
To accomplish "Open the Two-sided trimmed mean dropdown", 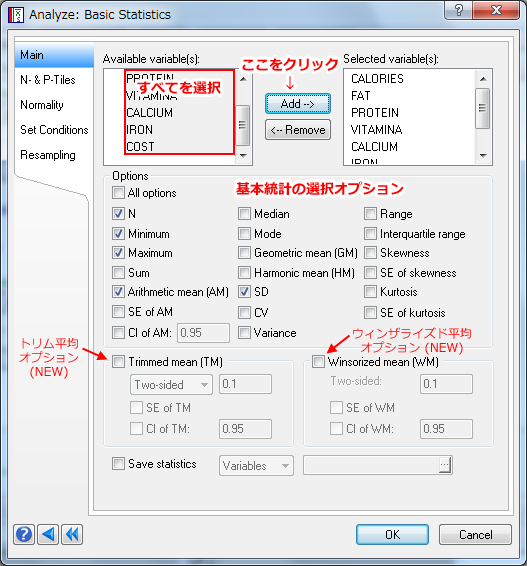I will 171,384.
